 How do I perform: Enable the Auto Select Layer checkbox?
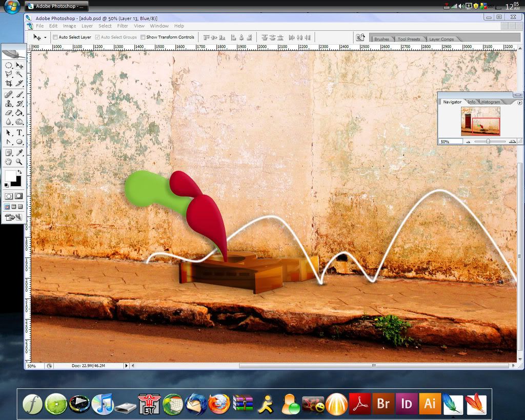(55, 37)
